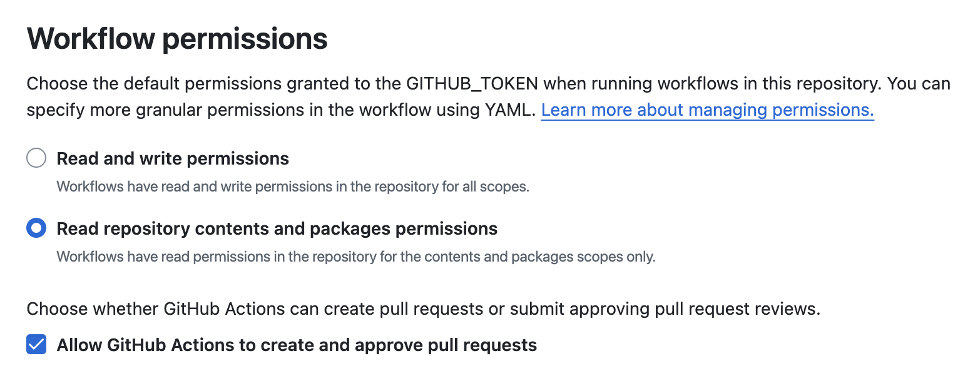
Task: Re-select the read repository contents permissions radio
Action: coord(36,228)
